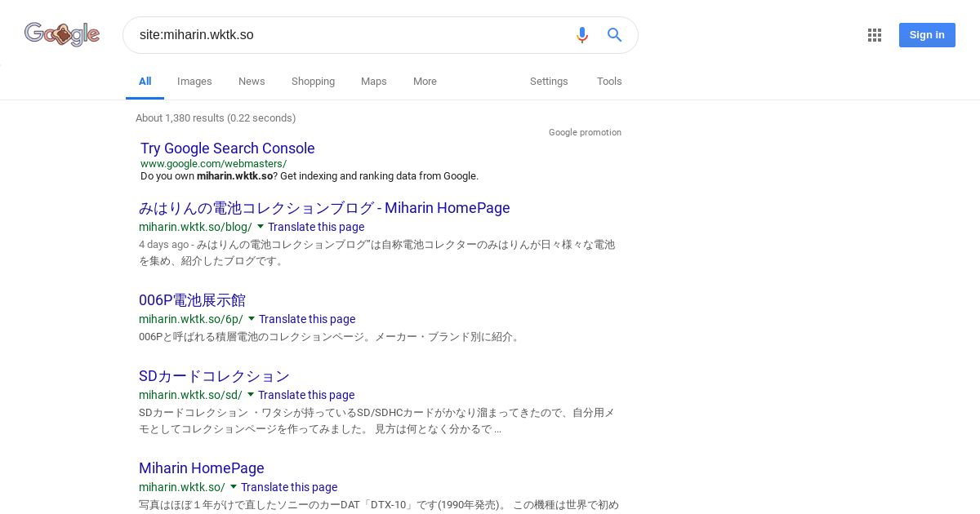The image size is (980, 514).
Task: Open the 006P電池展示館 result
Action: pos(192,300)
